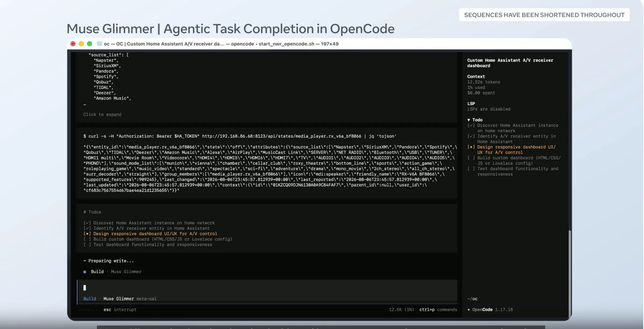Screen dimensions: 644x329
Task: Click '12,526 tokens' in the Context section
Action: (483, 82)
